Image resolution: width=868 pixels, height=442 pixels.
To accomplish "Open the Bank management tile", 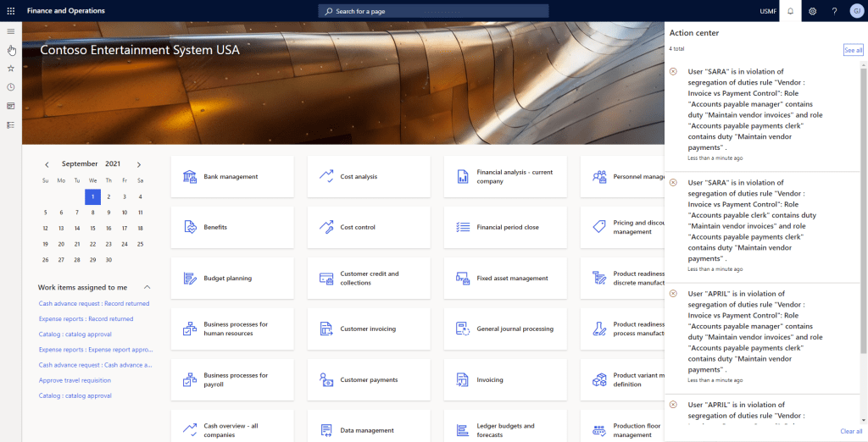I will pos(231,177).
